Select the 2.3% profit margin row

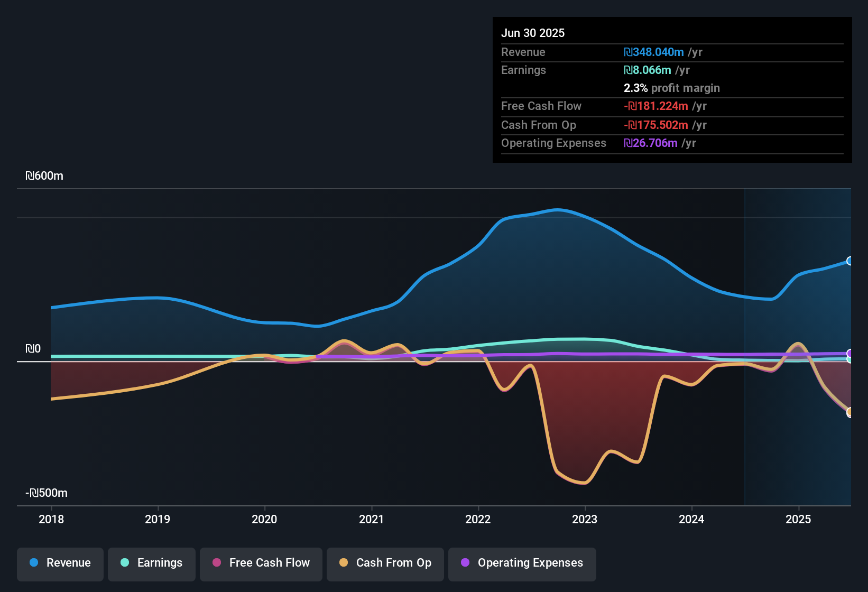pyautogui.click(x=672, y=88)
